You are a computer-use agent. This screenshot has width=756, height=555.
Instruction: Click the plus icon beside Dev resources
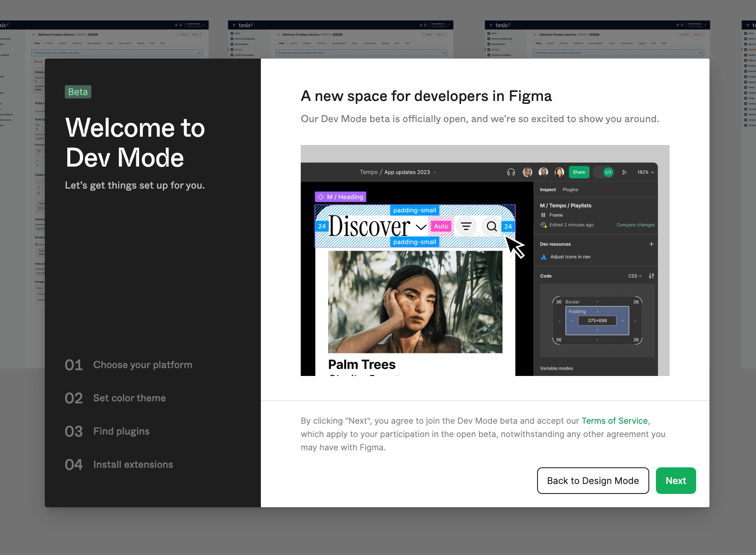(x=651, y=244)
